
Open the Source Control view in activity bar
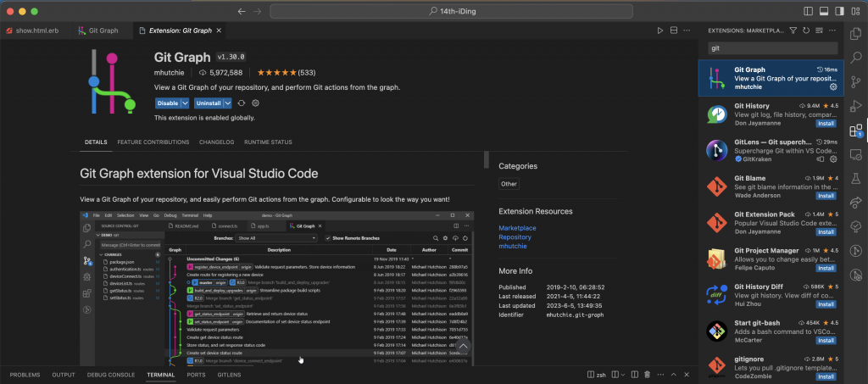[x=855, y=82]
